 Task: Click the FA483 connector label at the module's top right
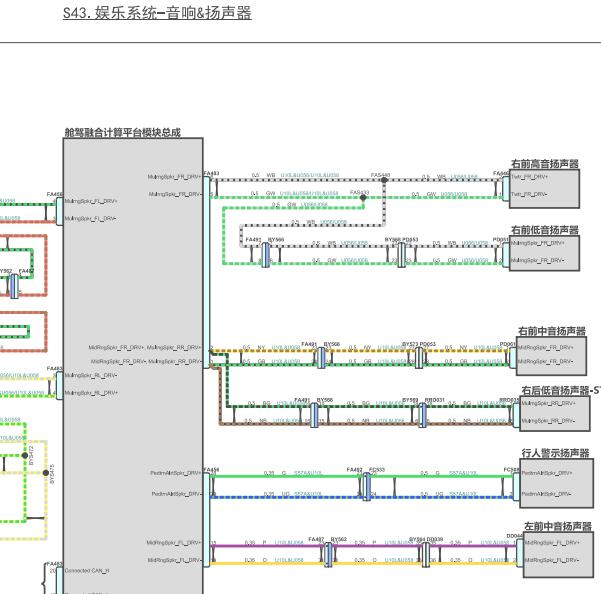point(211,173)
